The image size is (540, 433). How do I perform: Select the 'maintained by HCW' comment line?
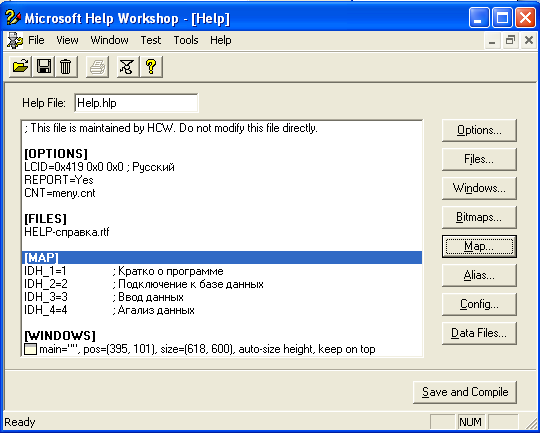[x=171, y=128]
